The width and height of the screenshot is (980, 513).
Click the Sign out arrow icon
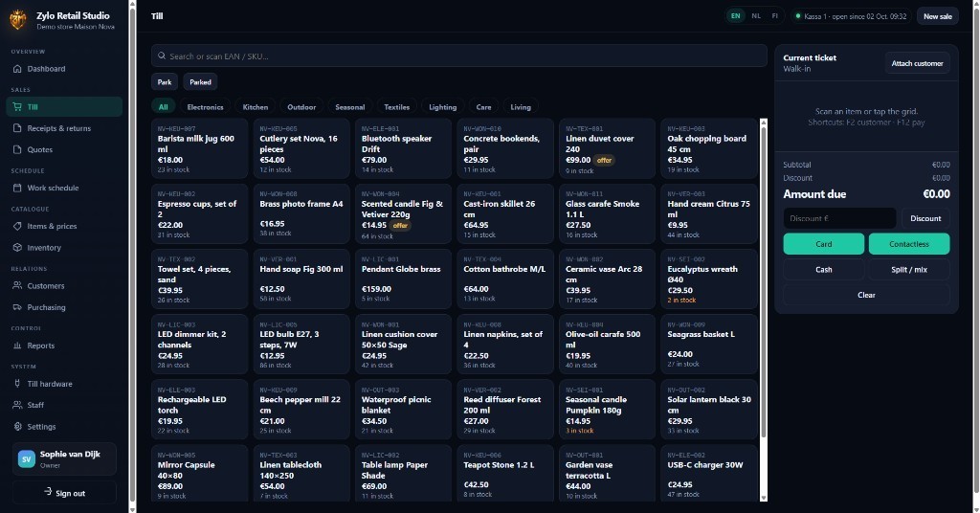tap(48, 492)
